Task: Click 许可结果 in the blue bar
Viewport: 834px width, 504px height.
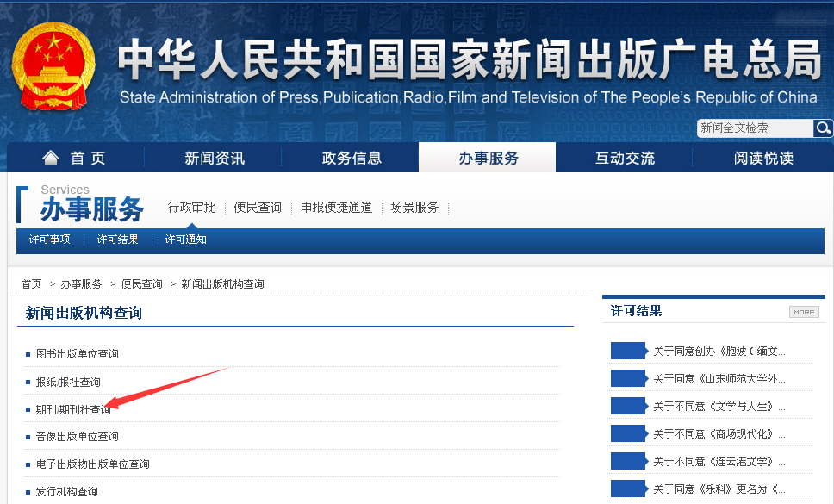Action: [117, 240]
